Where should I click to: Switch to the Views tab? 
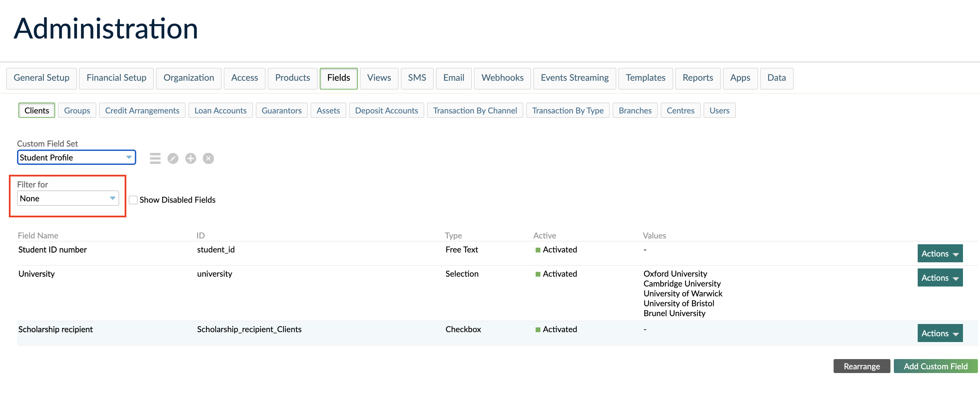coord(379,78)
